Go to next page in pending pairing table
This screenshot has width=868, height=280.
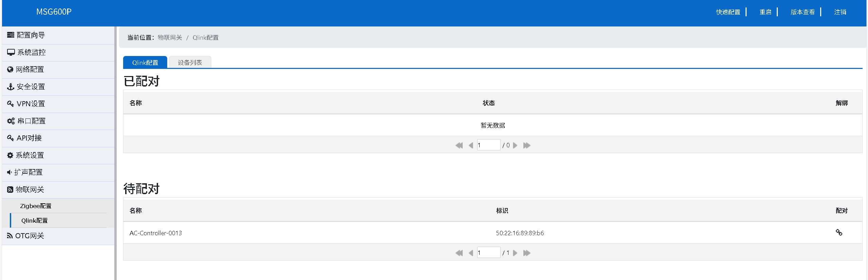(x=515, y=253)
